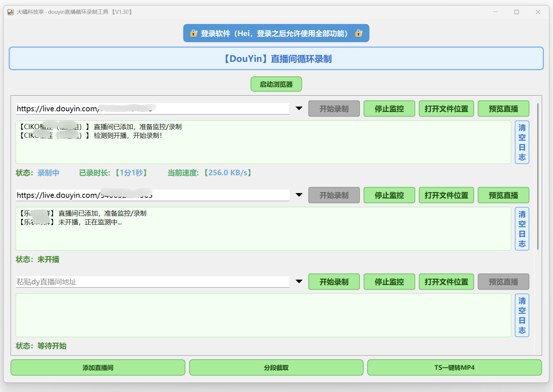Click the lock icon right of login text

(x=359, y=33)
